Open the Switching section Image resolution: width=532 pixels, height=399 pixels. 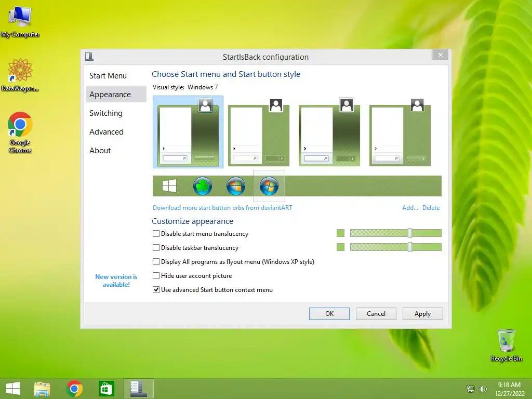106,113
